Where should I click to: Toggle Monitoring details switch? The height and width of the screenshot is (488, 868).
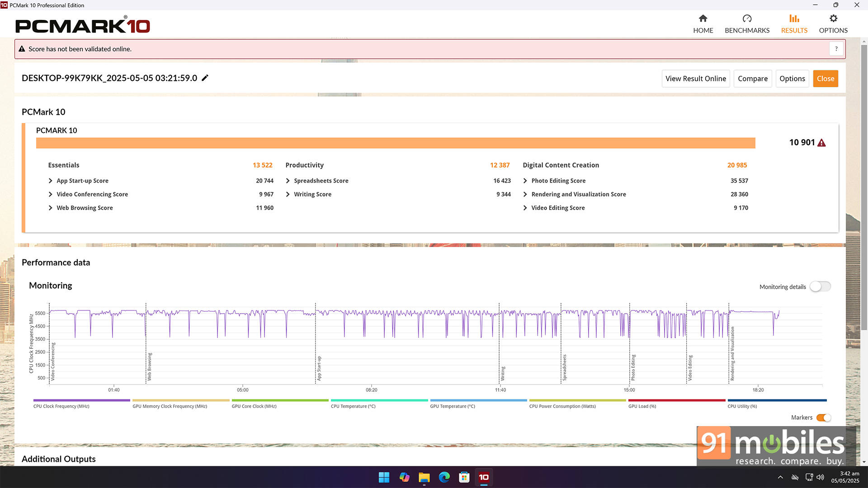click(820, 286)
